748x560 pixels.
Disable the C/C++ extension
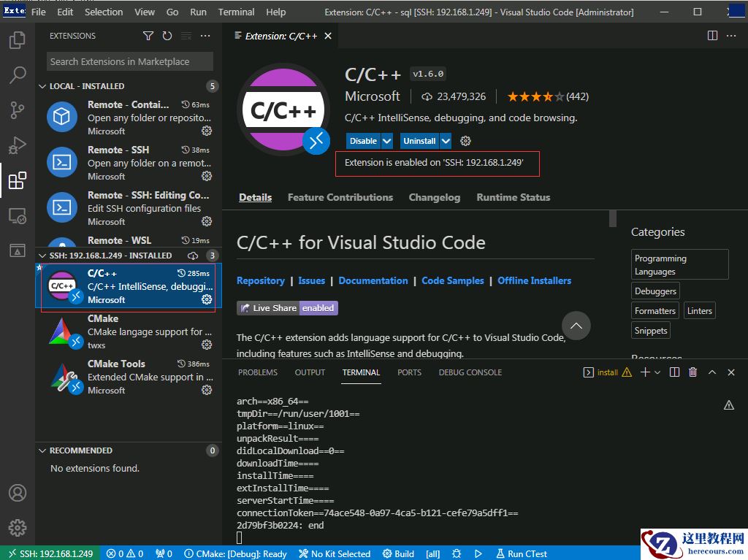click(363, 141)
